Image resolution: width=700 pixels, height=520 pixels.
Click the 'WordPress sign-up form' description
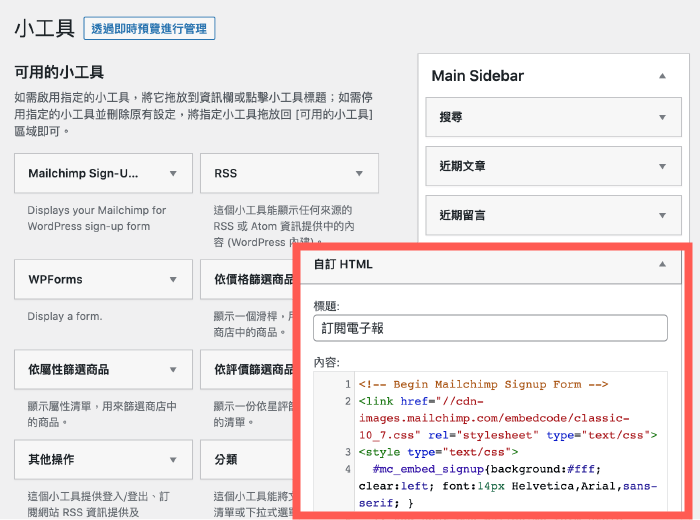tap(88, 226)
